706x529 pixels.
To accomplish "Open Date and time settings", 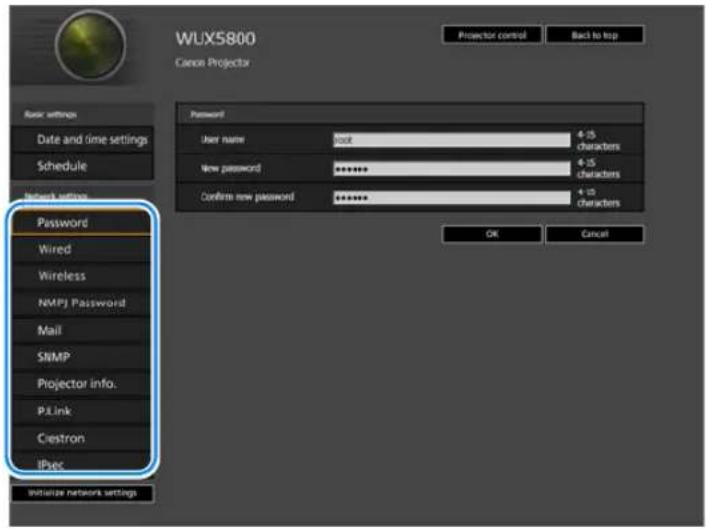I will pos(82,140).
